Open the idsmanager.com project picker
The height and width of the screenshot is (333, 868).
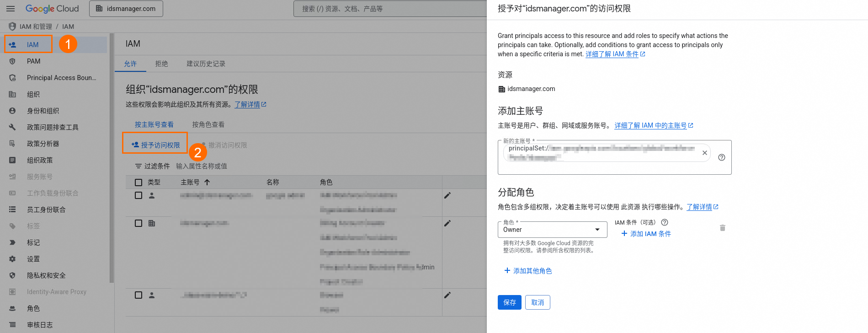click(126, 9)
